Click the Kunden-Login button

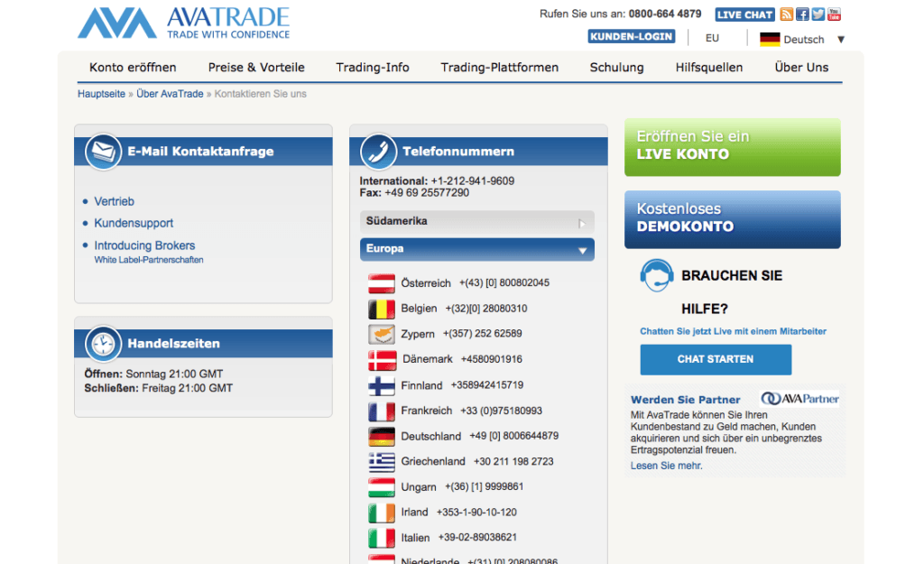[x=631, y=36]
